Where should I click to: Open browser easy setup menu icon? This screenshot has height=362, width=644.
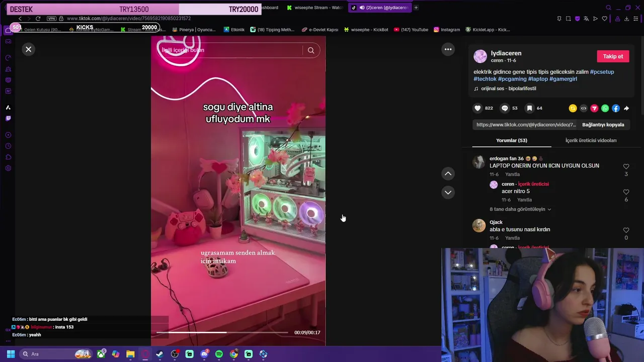click(636, 19)
